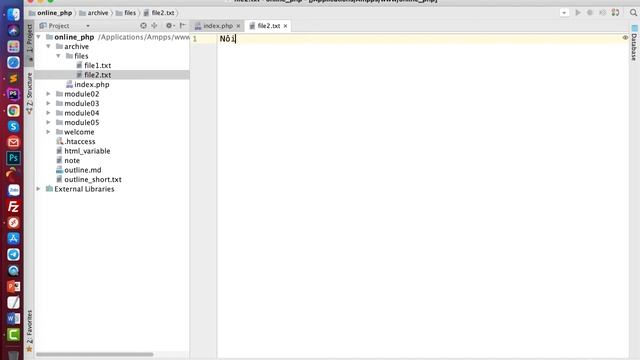
Task: Collapse the archive folder arrow
Action: point(49,46)
